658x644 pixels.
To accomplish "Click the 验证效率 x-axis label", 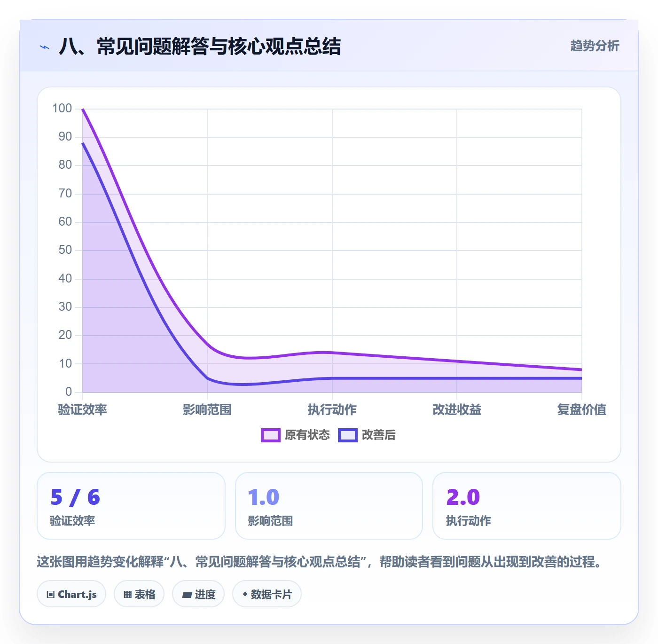I will coord(82,410).
